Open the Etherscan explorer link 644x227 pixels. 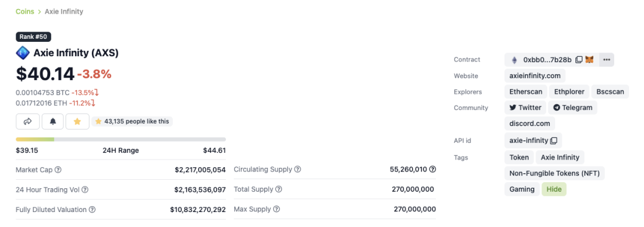pos(526,92)
